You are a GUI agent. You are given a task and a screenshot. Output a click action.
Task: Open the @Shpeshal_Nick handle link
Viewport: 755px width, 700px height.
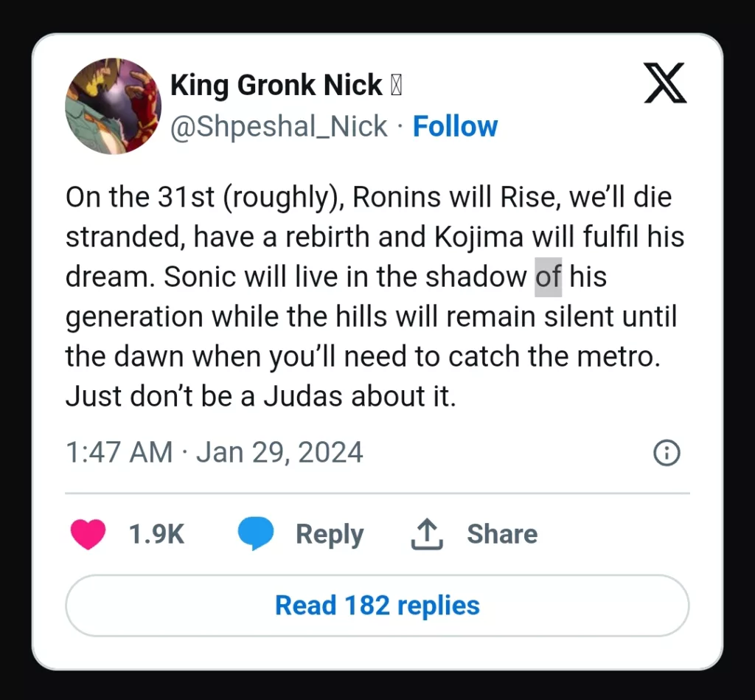pyautogui.click(x=279, y=126)
